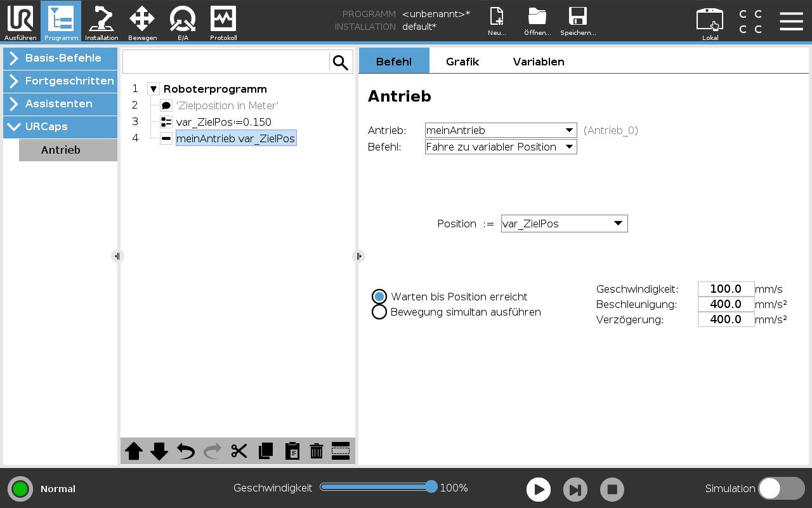Cut the selected program node
This screenshot has width=812, height=508.
pos(239,451)
